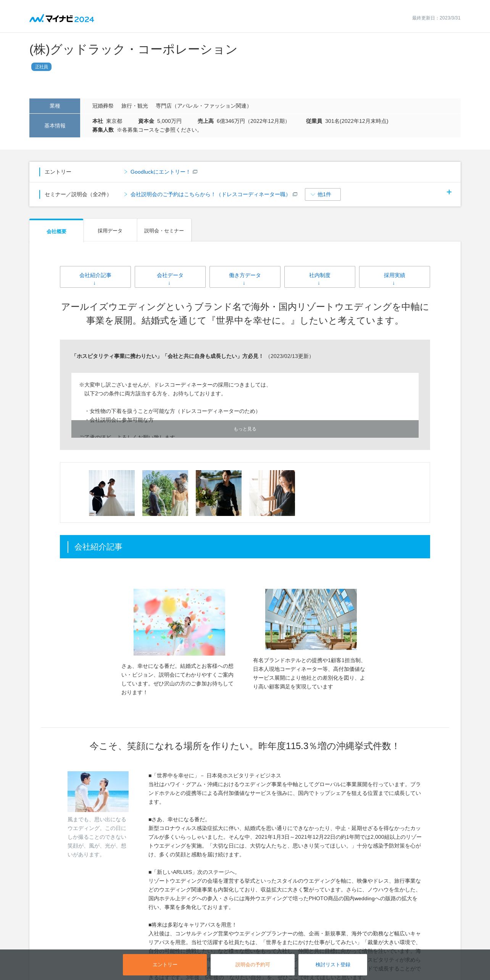This screenshot has width=490, height=980.
Task: Click the beach couple photo
Action: coord(98,791)
